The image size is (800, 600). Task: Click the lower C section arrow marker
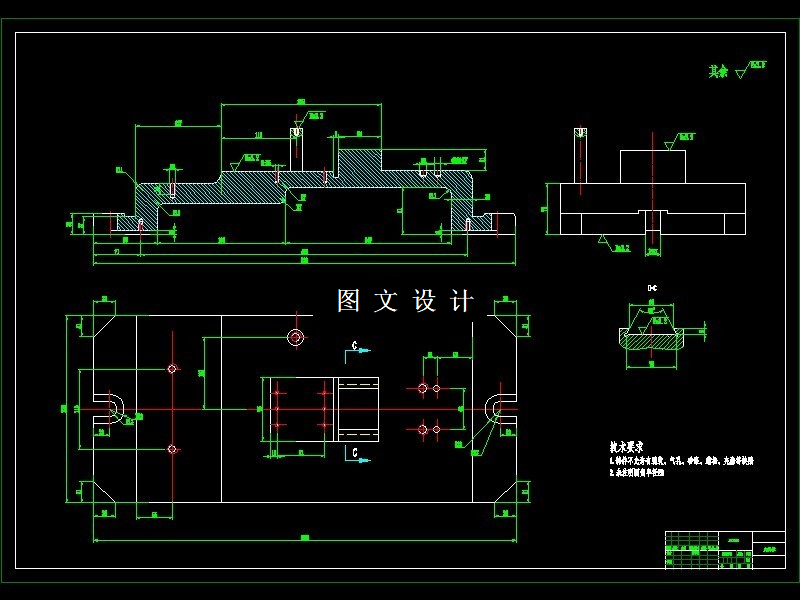pyautogui.click(x=358, y=454)
